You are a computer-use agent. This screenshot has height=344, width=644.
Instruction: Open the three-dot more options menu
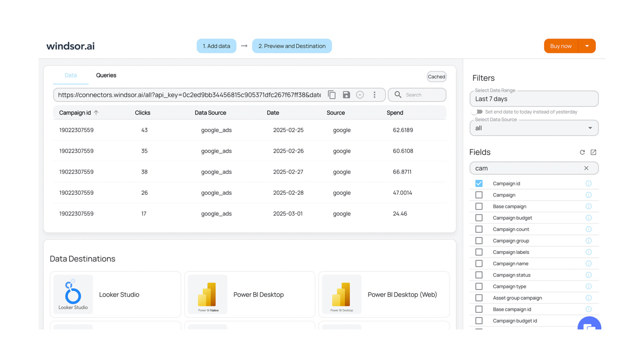[374, 95]
